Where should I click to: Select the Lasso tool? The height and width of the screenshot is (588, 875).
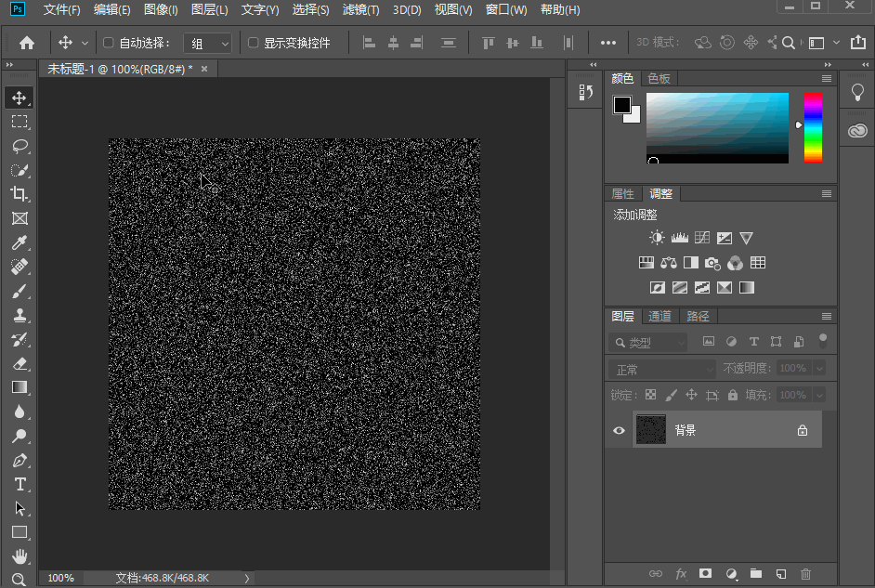[20, 146]
